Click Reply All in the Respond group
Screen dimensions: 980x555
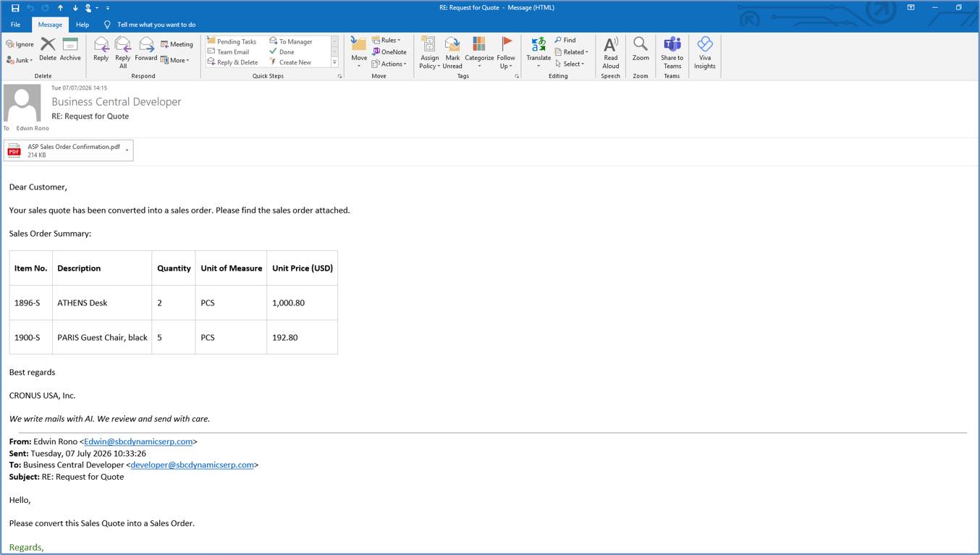123,52
